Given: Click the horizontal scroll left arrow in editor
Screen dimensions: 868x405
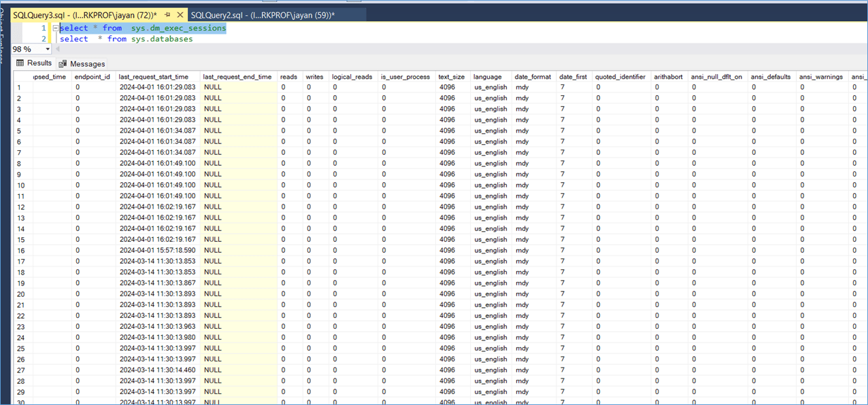Looking at the screenshot, I should 57,50.
